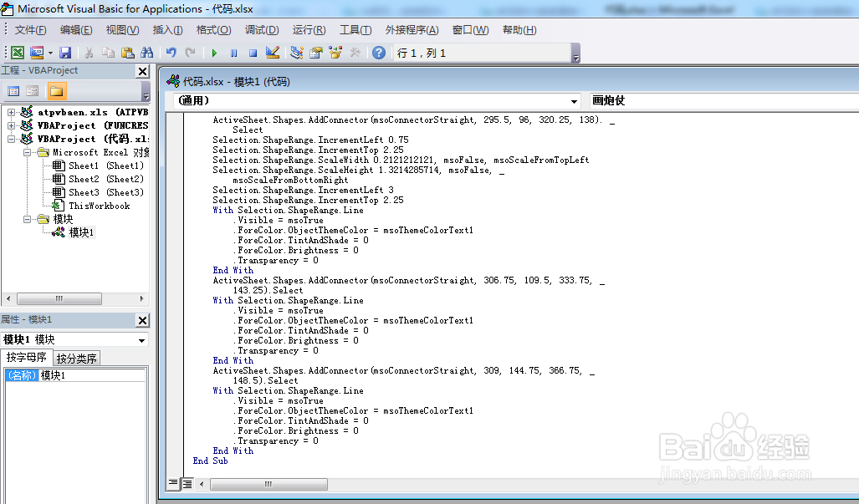This screenshot has width=859, height=504.
Task: Switch to Procedure View at code window bottom
Action: point(173,483)
